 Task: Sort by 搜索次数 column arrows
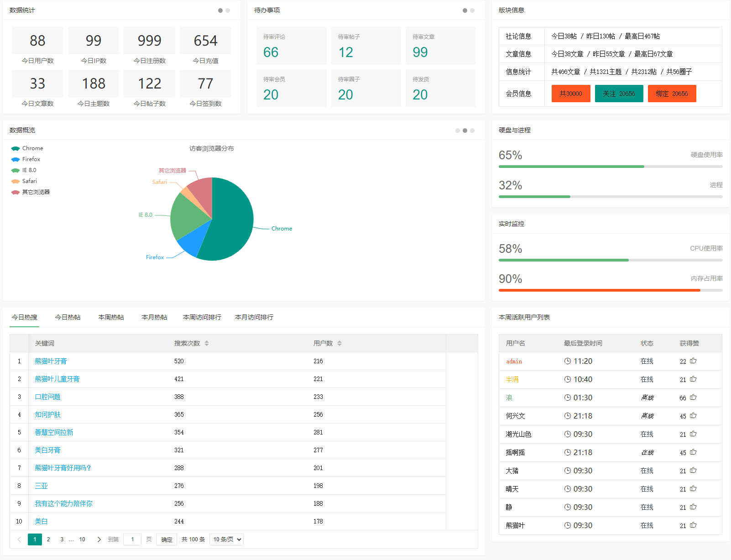[207, 343]
